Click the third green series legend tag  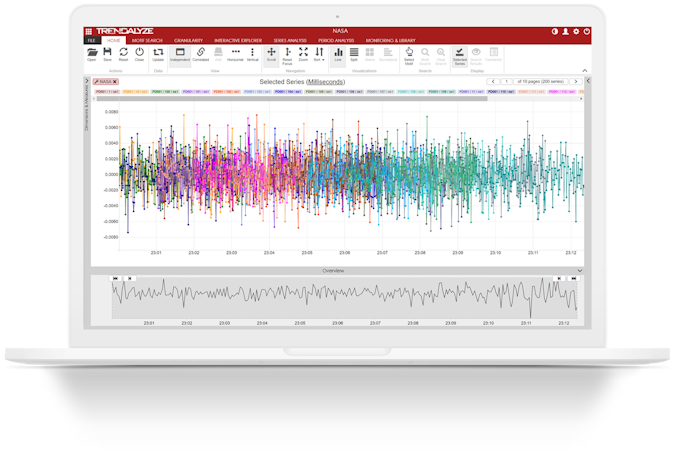tap(165, 92)
